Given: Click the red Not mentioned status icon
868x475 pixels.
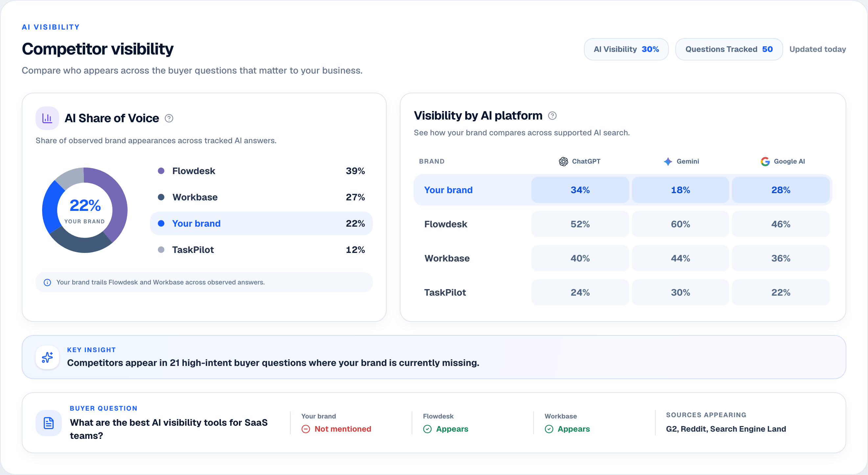Looking at the screenshot, I should point(306,429).
